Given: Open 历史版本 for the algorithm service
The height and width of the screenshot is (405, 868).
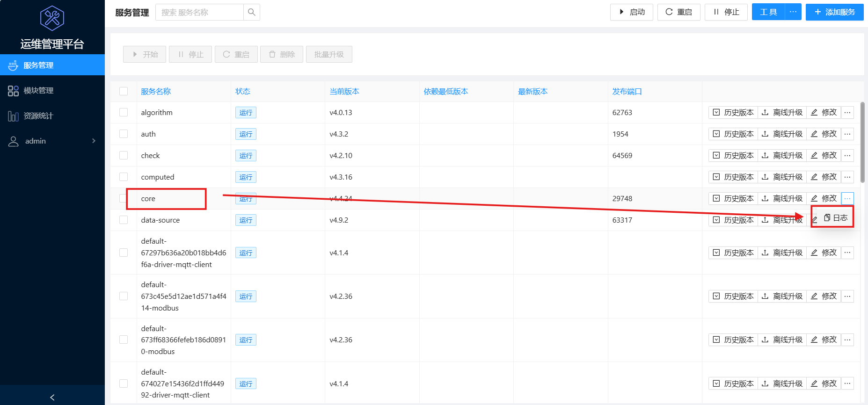Looking at the screenshot, I should tap(733, 113).
